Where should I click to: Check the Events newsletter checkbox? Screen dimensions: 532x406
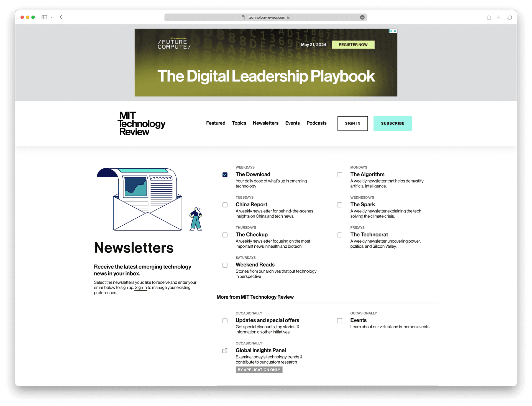(339, 321)
